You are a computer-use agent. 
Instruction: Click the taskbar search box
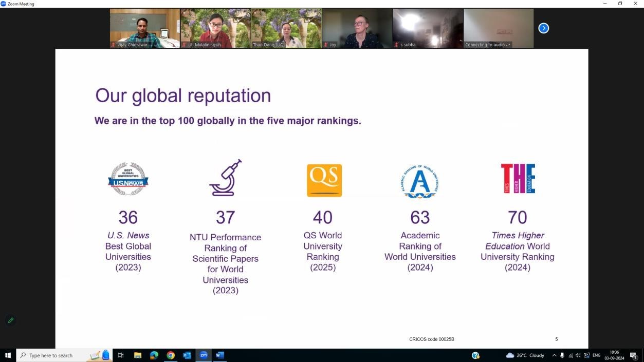[x=65, y=355]
